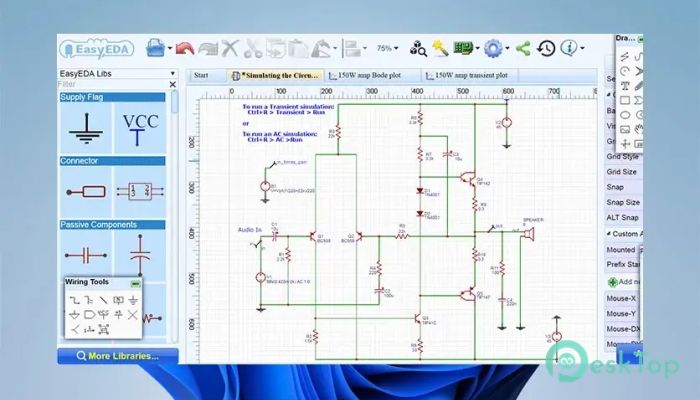Open the blue gear settings icon
Viewport: 700px width, 400px height.
493,48
